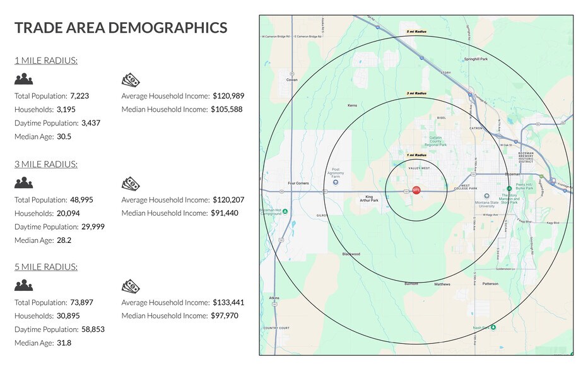Click the TRADE AREA DEMOGRAPHICS heading

(122, 27)
